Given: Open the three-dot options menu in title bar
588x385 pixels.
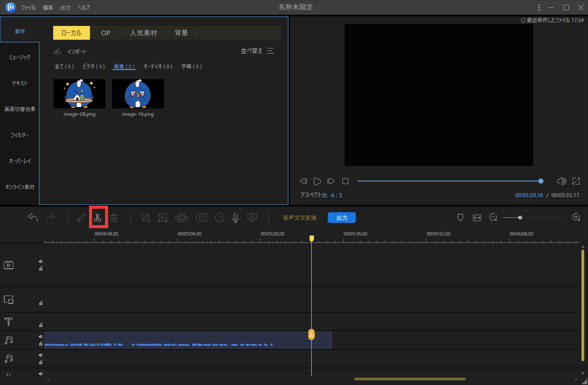Looking at the screenshot, I should tap(539, 7).
